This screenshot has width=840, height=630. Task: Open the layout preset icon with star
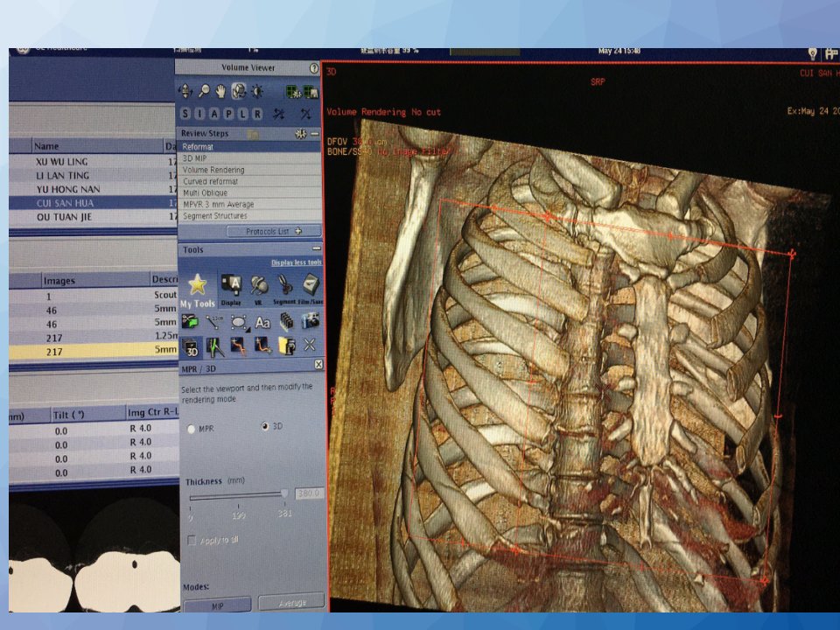292,92
